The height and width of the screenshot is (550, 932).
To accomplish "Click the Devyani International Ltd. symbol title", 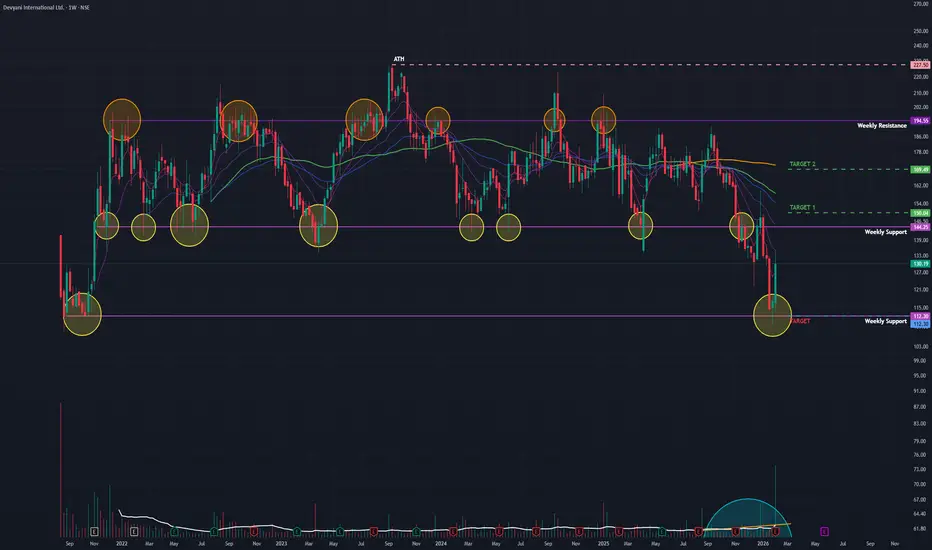I will (x=34, y=8).
